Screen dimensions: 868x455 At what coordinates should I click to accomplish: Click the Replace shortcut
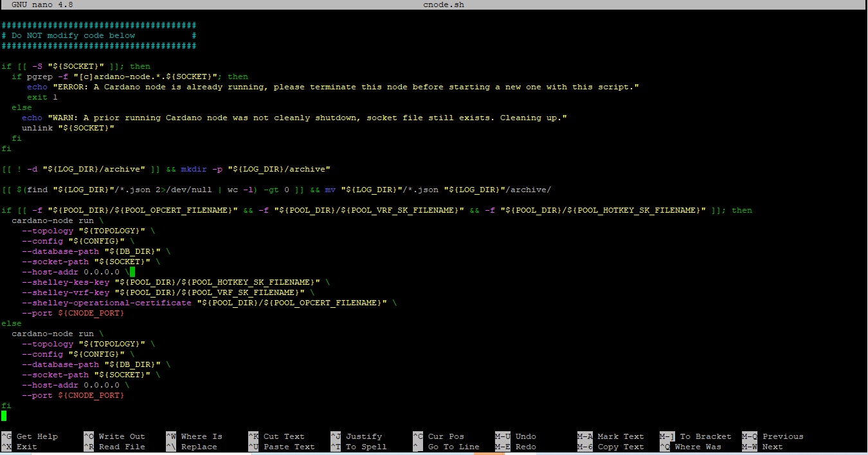coord(192,447)
